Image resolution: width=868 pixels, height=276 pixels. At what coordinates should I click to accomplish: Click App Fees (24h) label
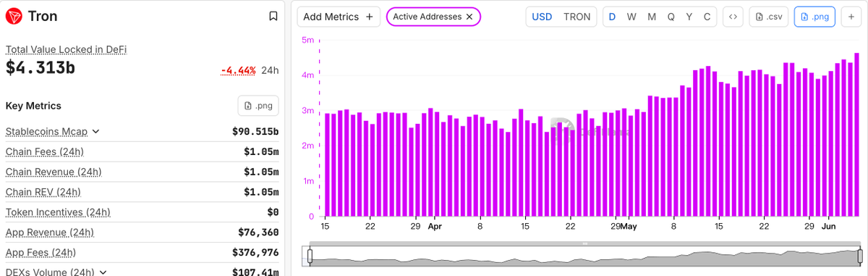41,253
